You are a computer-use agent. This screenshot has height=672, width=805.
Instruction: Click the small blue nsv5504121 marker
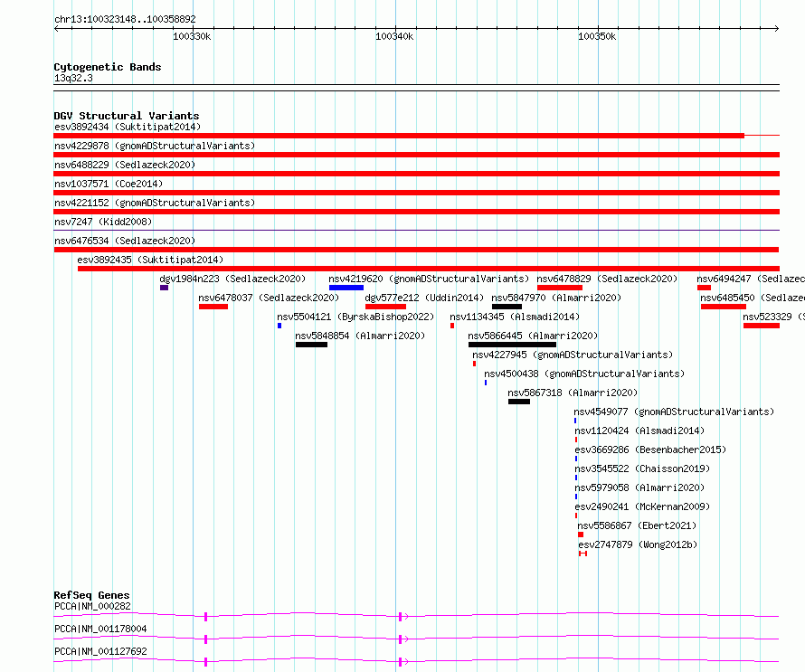[279, 326]
